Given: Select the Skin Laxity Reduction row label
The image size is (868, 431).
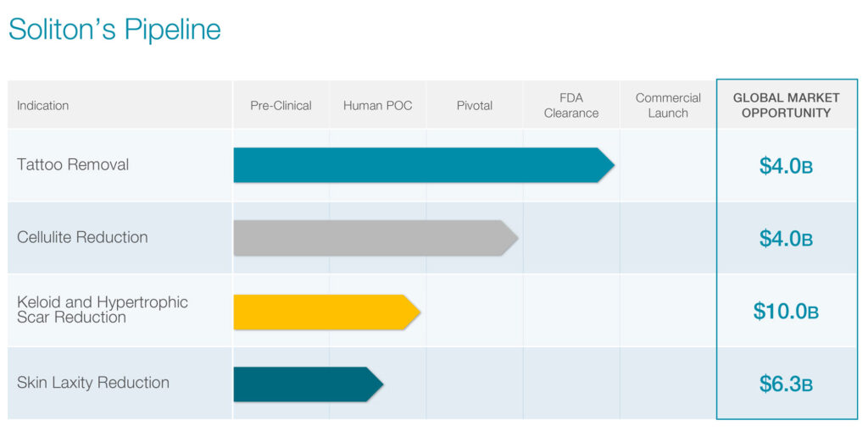Looking at the screenshot, I should pyautogui.click(x=93, y=383).
